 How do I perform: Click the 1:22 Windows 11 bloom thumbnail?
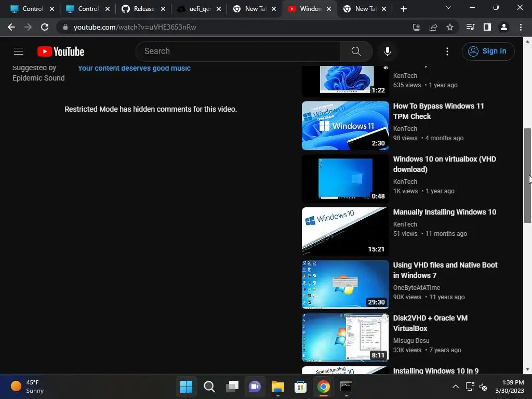(345, 81)
